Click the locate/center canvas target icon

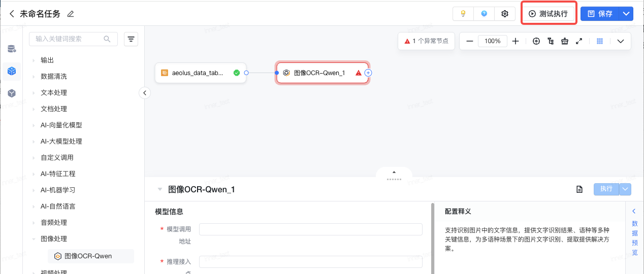pos(536,41)
